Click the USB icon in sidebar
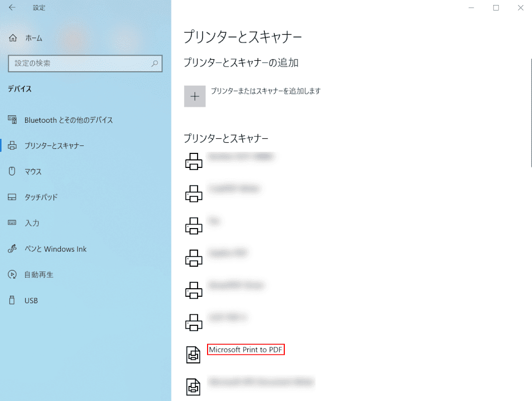 click(12, 300)
